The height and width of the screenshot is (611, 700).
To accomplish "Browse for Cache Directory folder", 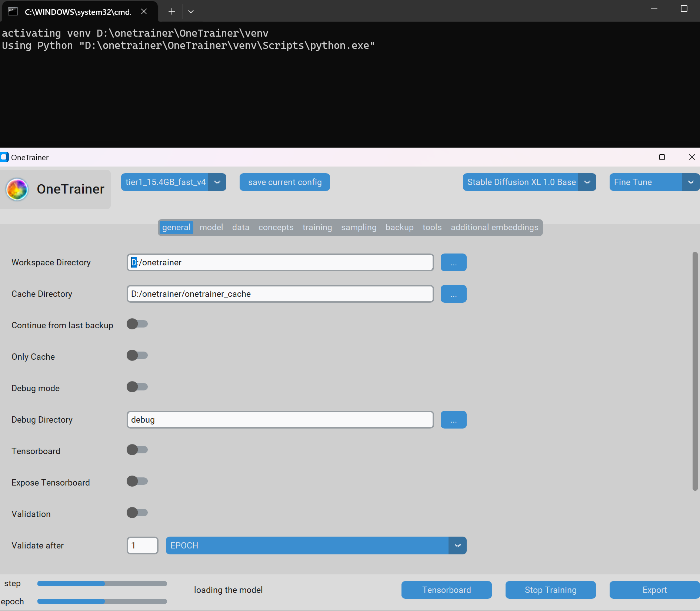I will point(454,294).
